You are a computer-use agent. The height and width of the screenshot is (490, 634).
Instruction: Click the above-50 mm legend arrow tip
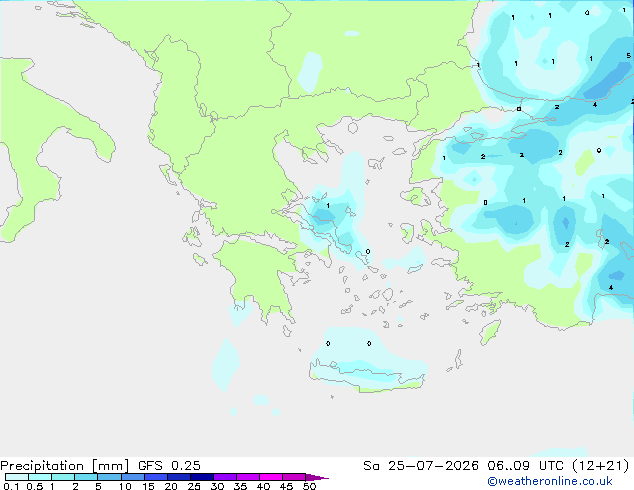click(317, 477)
